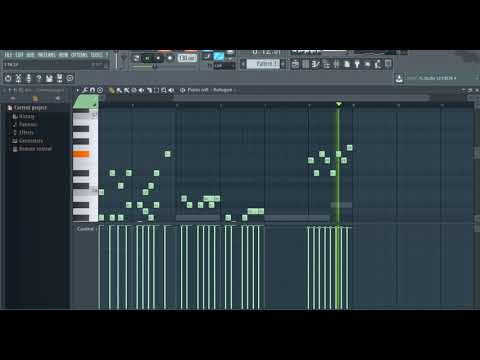The height and width of the screenshot is (360, 480).
Task: Click the first view panel icon near Pattern 1
Action: pos(295,64)
